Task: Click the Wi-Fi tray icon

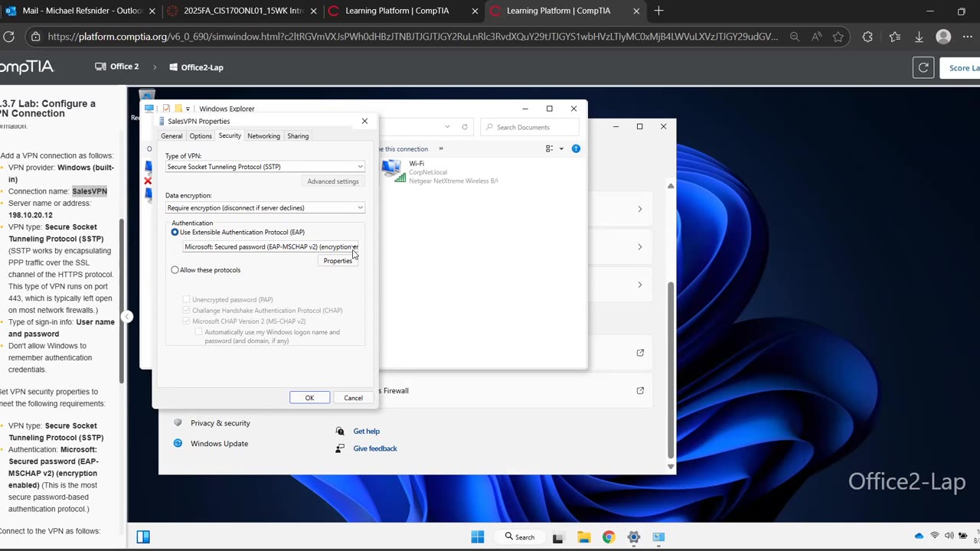Action: [935, 536]
